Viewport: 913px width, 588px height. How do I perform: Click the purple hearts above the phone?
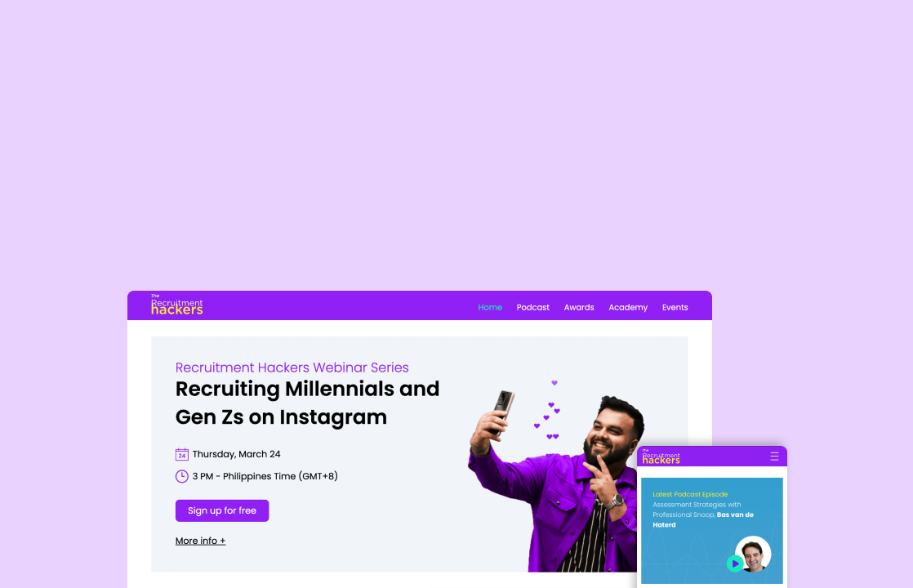point(547,411)
